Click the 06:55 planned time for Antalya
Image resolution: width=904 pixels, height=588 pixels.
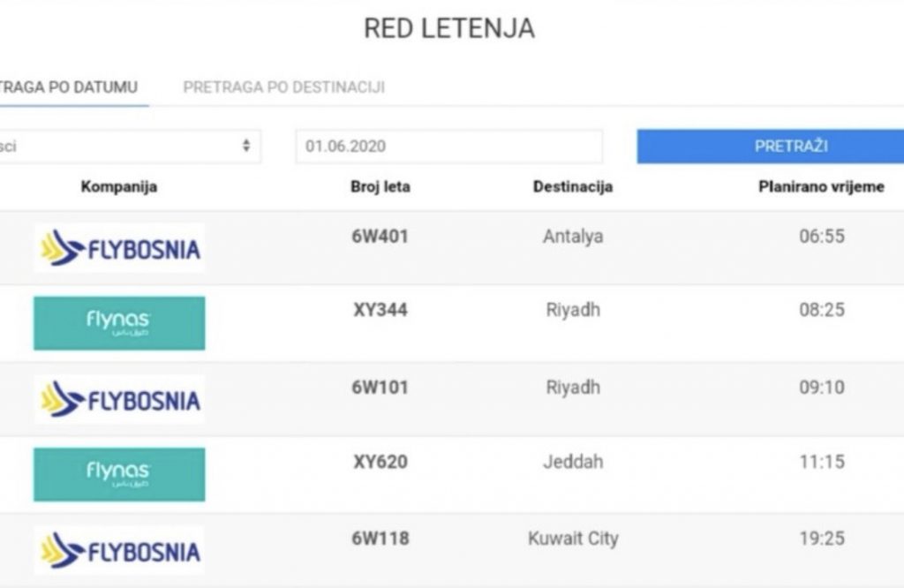822,237
